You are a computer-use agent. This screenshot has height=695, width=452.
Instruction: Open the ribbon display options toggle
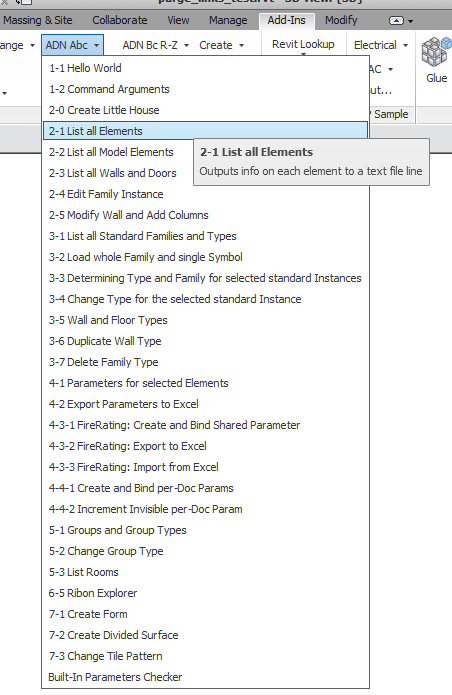401,21
